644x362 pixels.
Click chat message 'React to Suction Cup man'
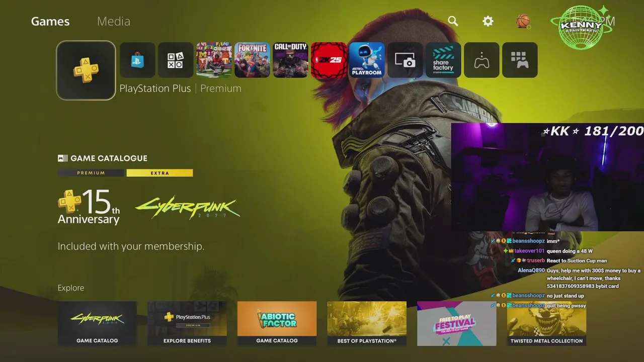(x=577, y=260)
